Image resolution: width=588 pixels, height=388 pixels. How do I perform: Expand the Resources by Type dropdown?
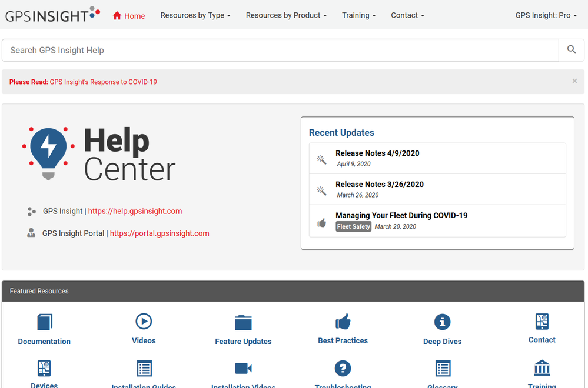[x=195, y=15]
